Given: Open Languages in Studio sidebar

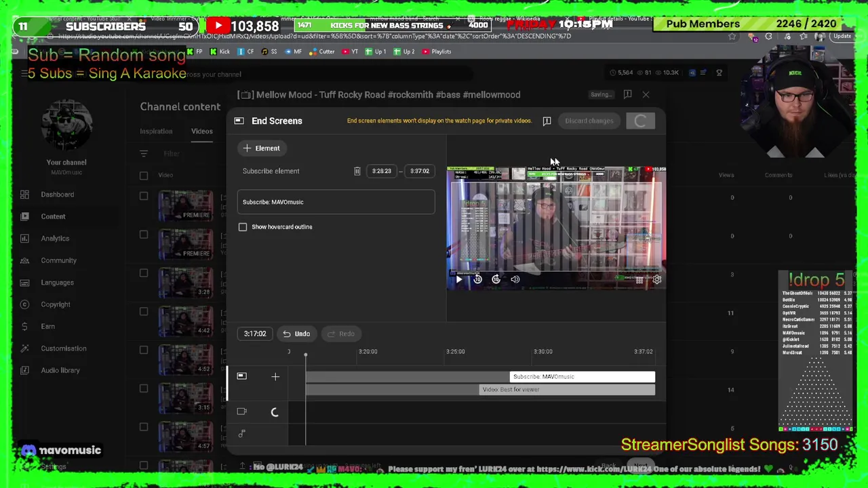Looking at the screenshot, I should [57, 283].
